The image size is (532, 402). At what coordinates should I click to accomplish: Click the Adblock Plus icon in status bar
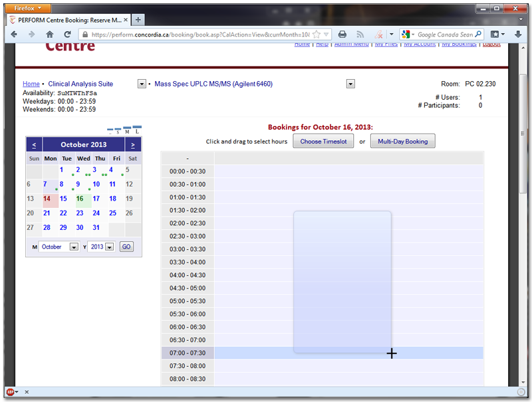[10, 392]
